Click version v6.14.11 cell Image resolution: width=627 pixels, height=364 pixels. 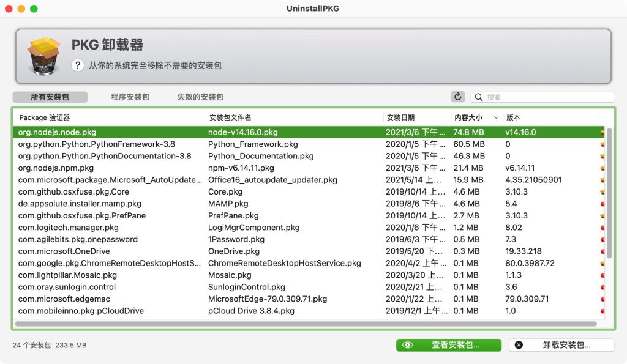tap(520, 168)
